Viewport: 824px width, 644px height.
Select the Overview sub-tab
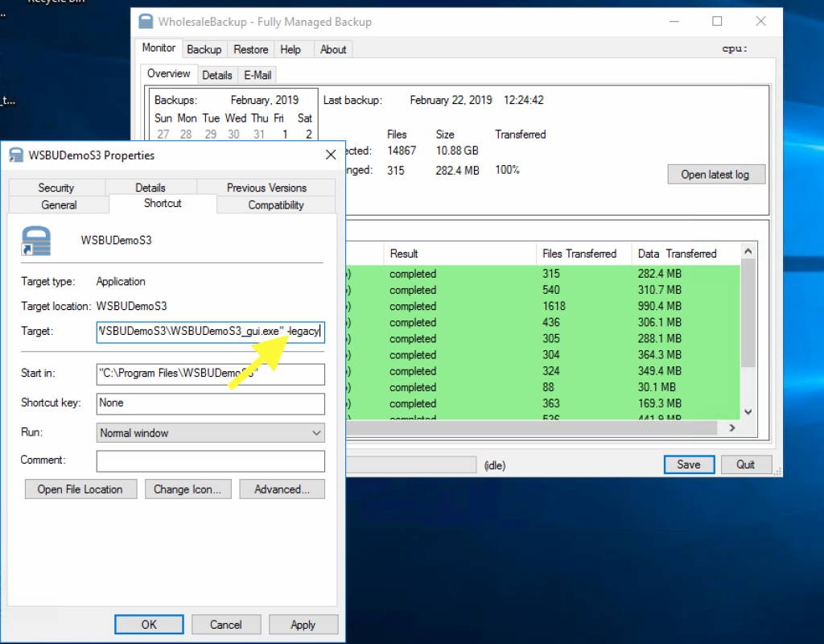[169, 73]
